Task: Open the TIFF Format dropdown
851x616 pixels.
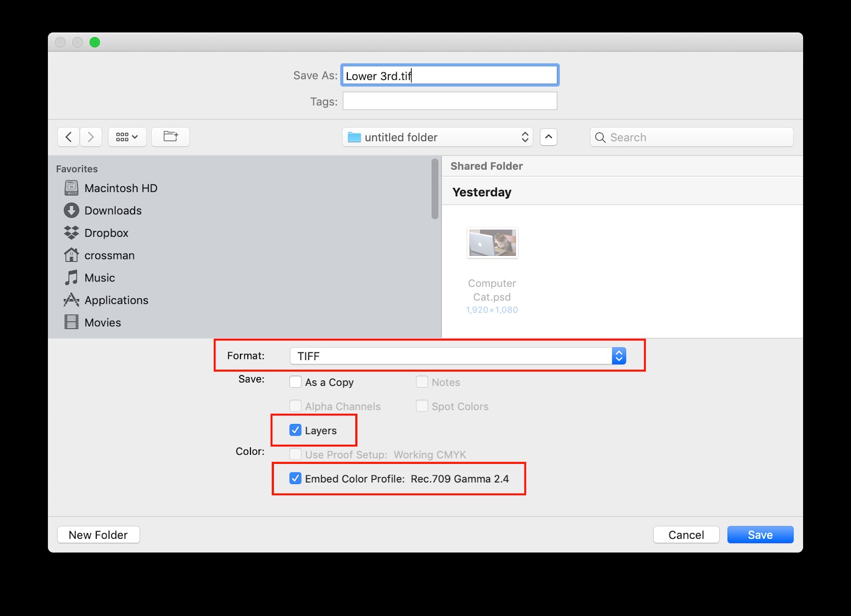Action: click(618, 355)
